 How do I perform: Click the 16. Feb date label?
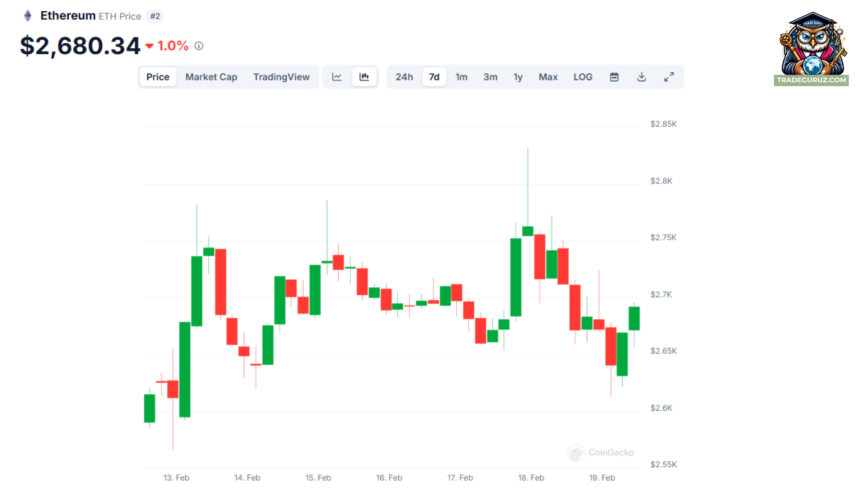[x=389, y=478]
